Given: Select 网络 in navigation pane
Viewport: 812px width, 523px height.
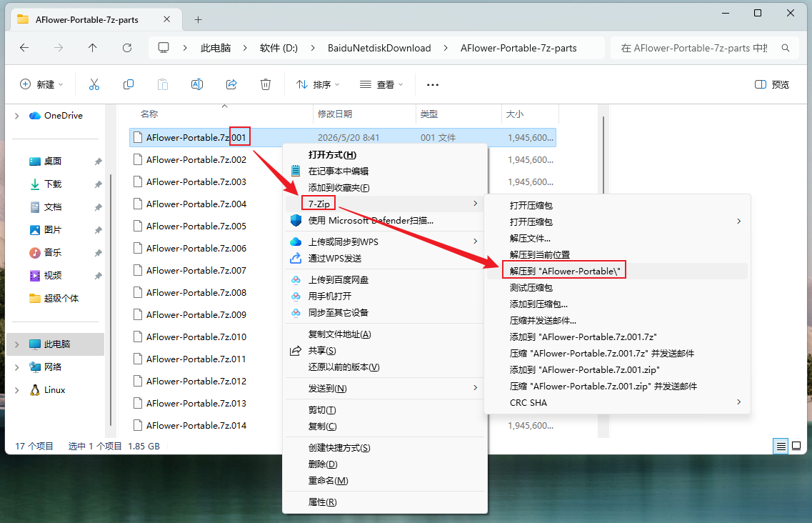Looking at the screenshot, I should pyautogui.click(x=52, y=367).
